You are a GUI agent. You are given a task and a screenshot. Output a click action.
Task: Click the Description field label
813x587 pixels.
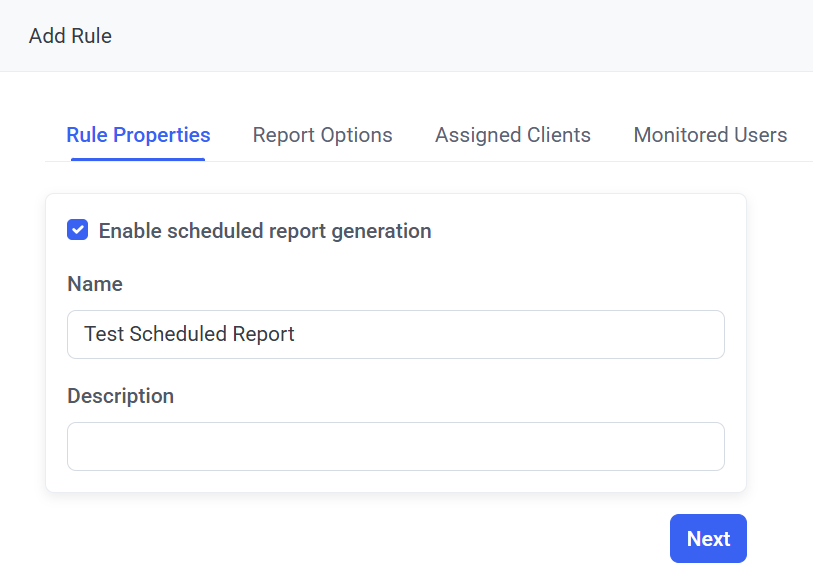coord(120,396)
